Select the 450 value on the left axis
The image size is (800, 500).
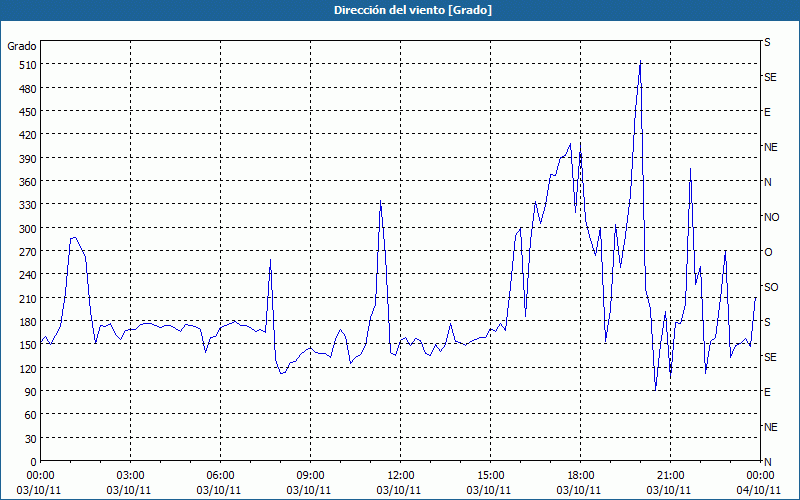28,112
